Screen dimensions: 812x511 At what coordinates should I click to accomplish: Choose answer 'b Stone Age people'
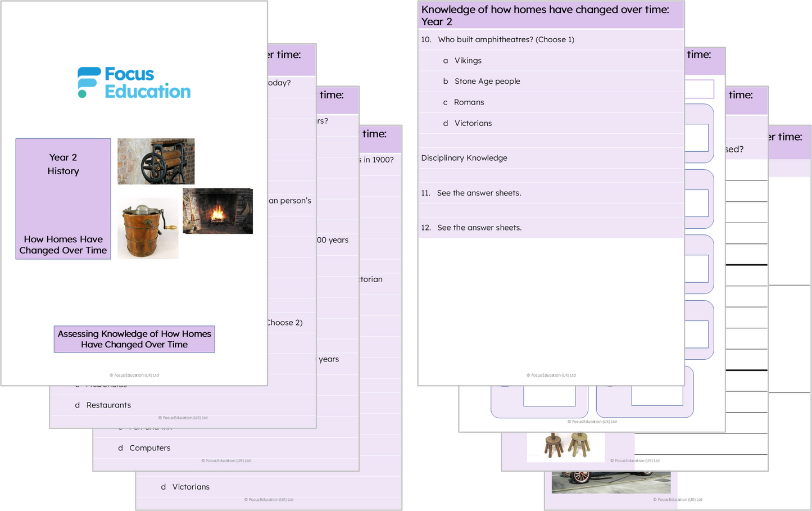(487, 82)
